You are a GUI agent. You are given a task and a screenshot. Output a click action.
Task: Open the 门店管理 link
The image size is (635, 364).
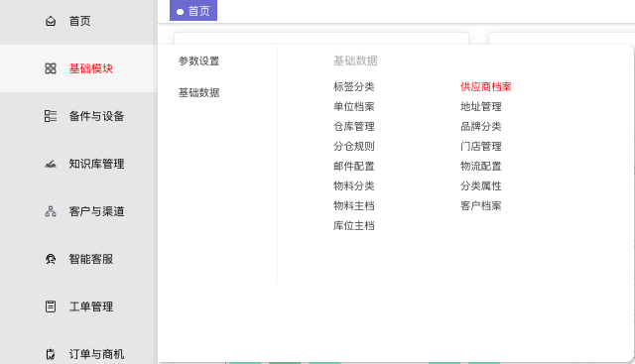click(480, 146)
